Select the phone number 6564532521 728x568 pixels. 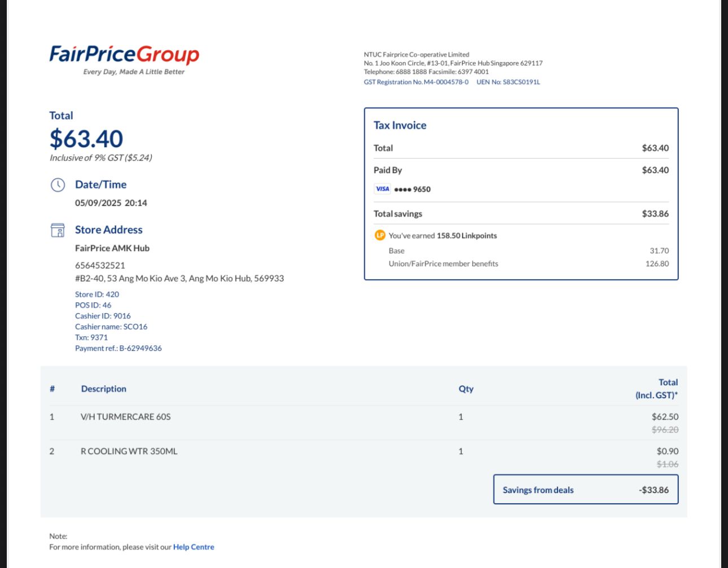pos(100,265)
